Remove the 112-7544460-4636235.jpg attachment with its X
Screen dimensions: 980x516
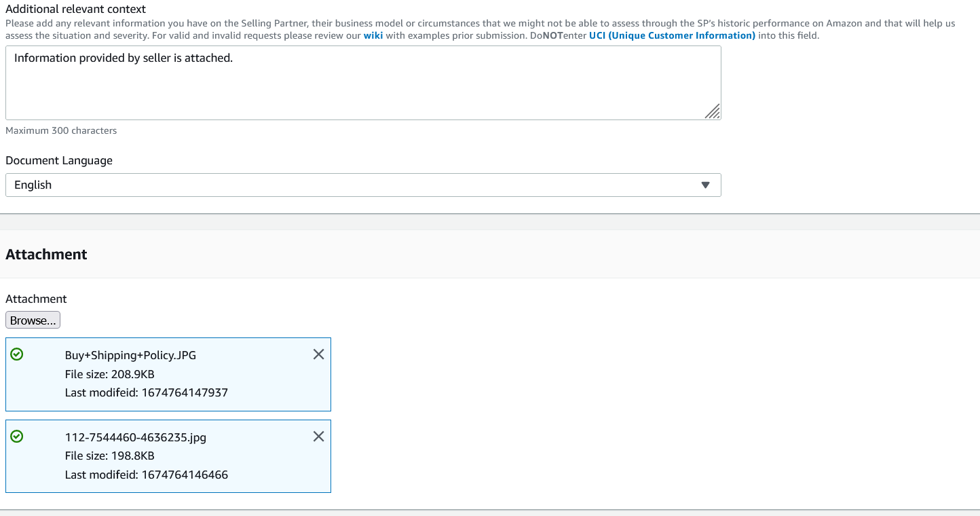pos(318,437)
